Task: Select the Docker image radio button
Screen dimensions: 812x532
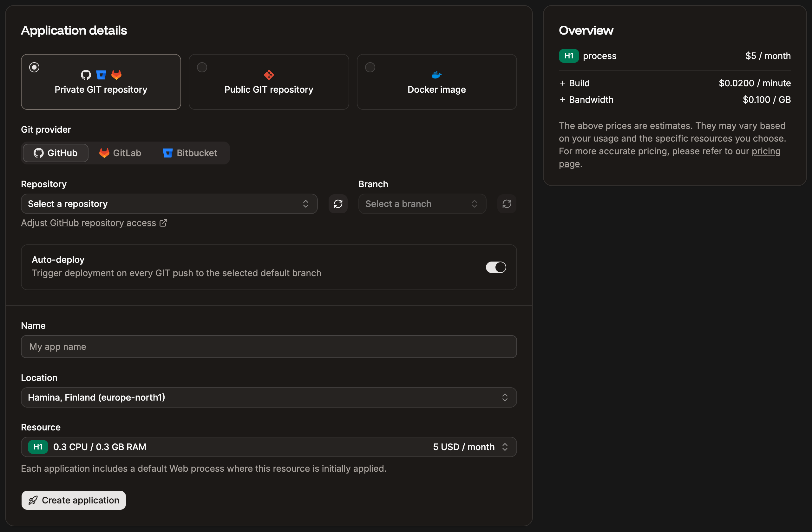Action: [x=370, y=67]
